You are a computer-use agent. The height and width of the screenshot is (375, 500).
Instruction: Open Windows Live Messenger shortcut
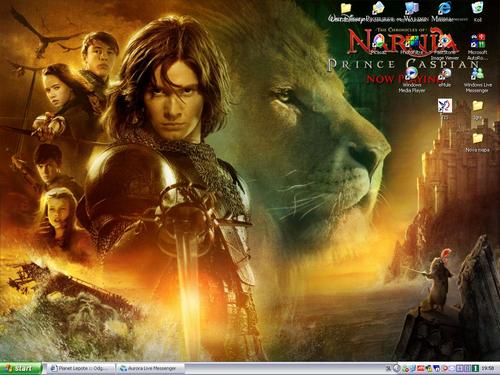pos(478,80)
